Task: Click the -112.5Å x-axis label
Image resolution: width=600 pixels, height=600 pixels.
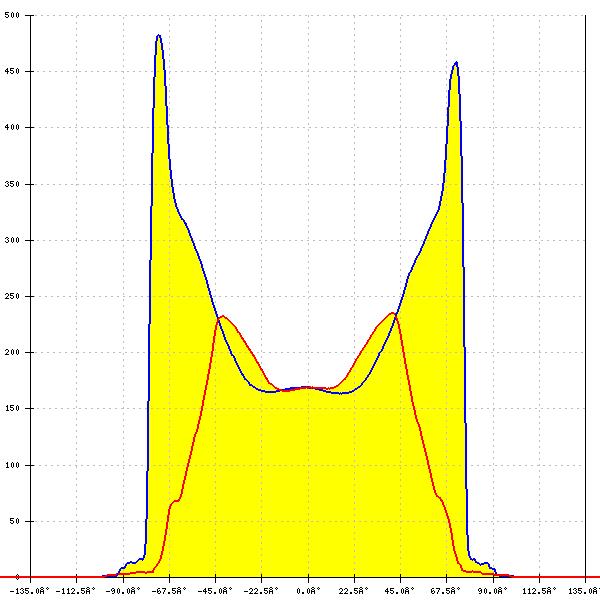Action: 76,591
